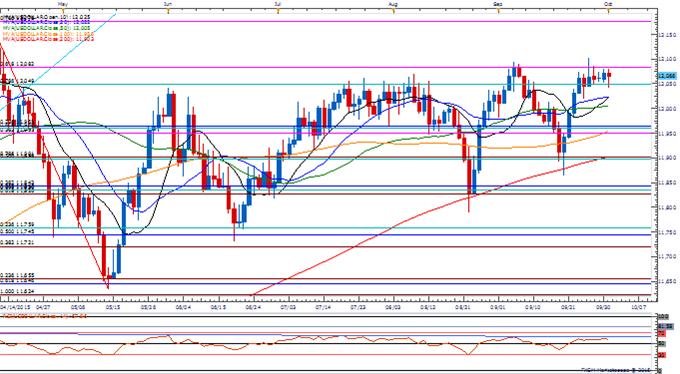The height and width of the screenshot is (374, 680).
Task: Click the 07/23 date axis label
Action: pos(358,307)
